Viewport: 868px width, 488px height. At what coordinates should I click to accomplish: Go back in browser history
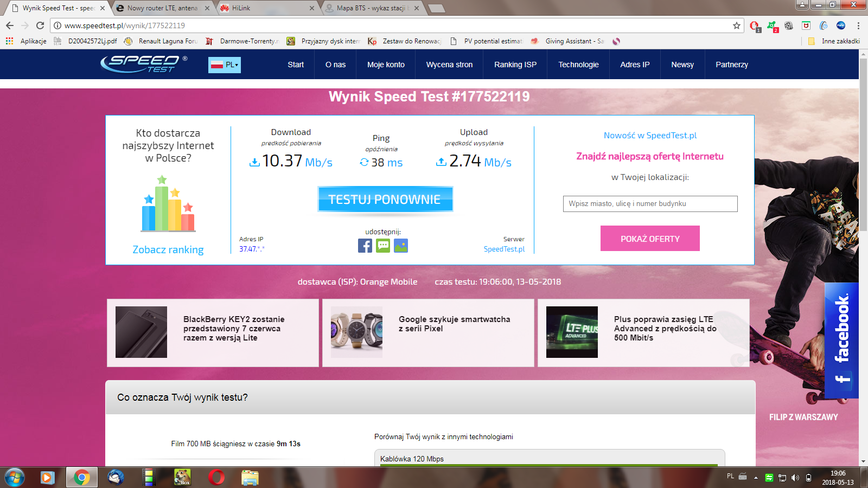click(x=10, y=25)
